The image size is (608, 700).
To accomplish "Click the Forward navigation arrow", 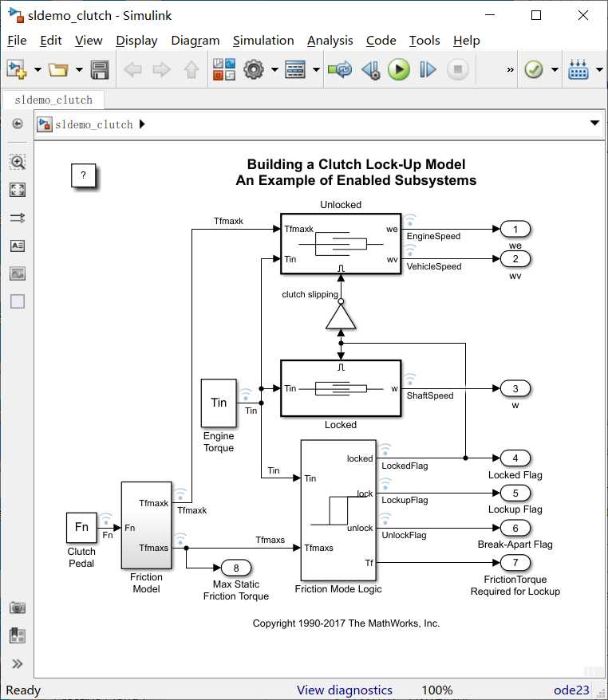I will point(162,69).
